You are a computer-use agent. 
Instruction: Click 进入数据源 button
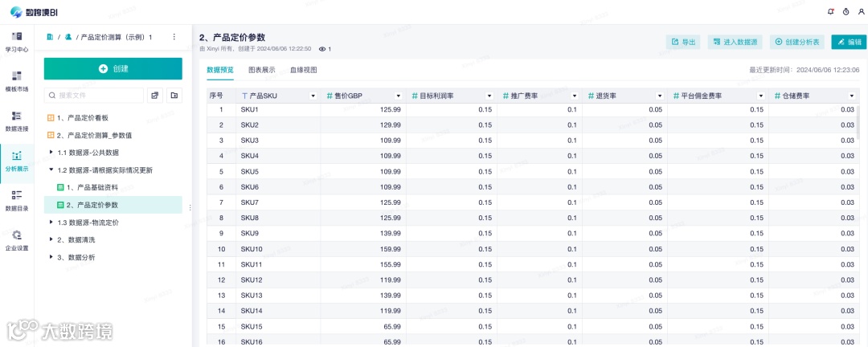(735, 42)
